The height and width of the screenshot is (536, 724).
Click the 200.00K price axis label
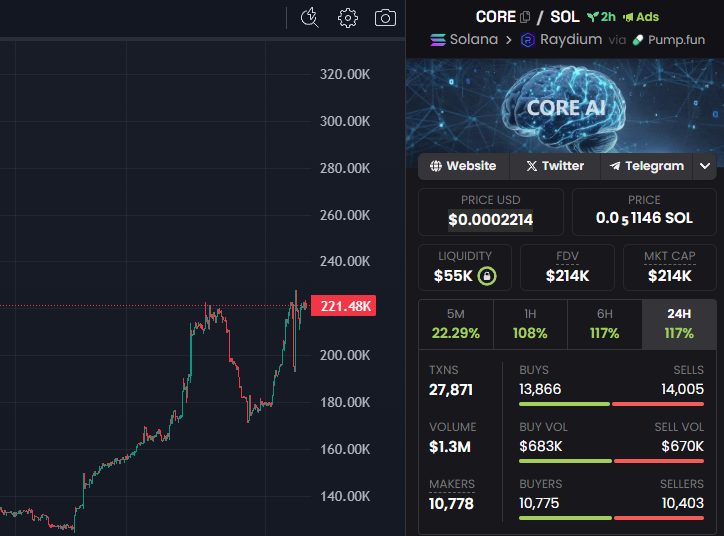tap(345, 355)
